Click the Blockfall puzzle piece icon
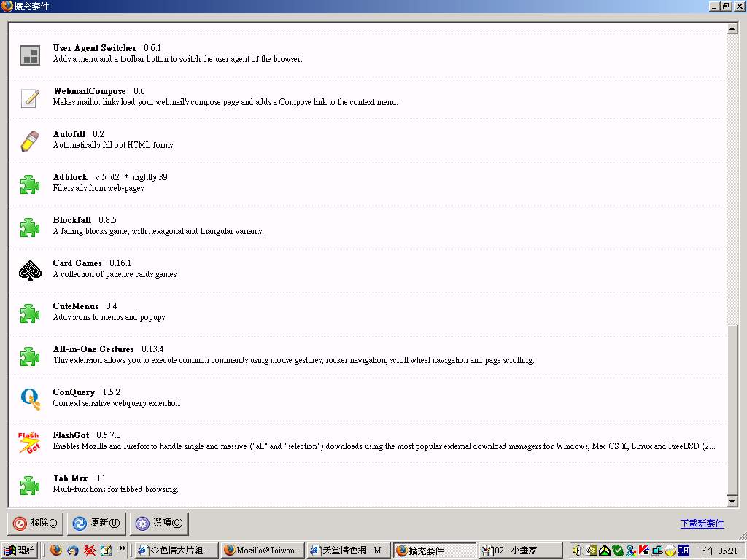747x560 pixels. point(29,227)
